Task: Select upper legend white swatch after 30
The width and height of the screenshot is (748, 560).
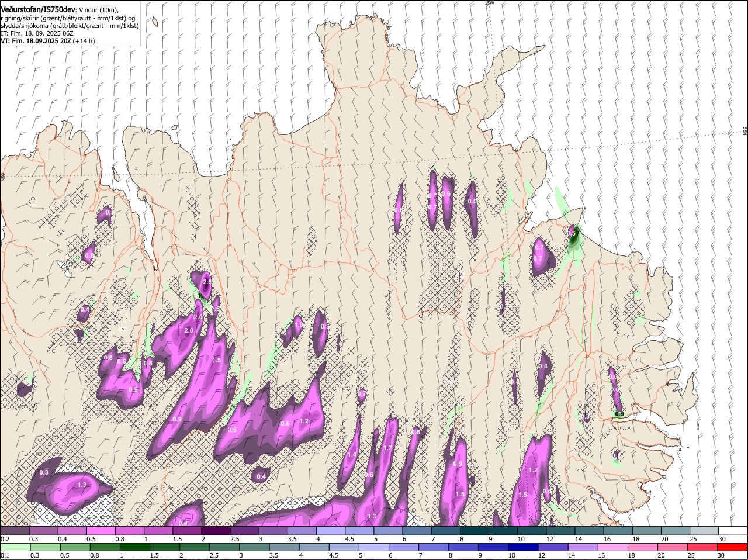Action: (x=733, y=530)
